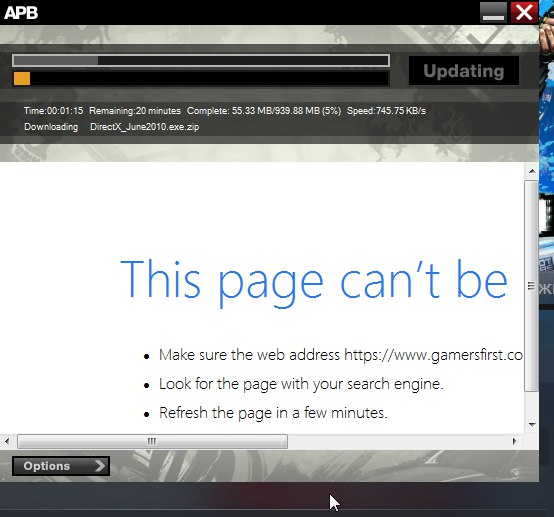Click the vertical scrollbar up arrow
The width and height of the screenshot is (554, 517).
(x=532, y=171)
